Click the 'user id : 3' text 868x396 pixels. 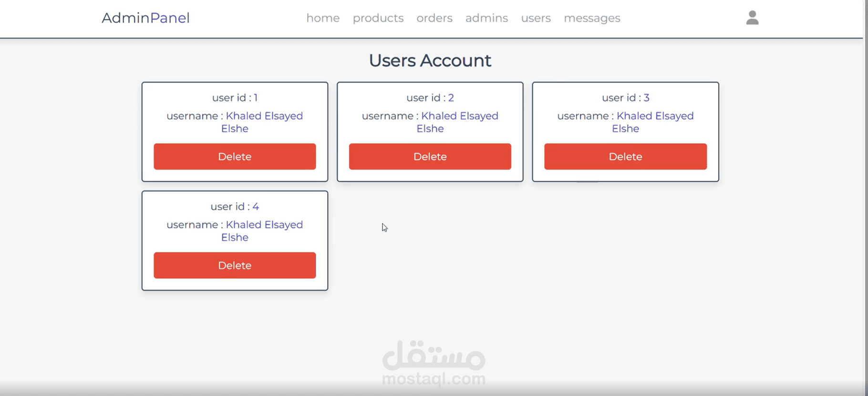point(625,98)
